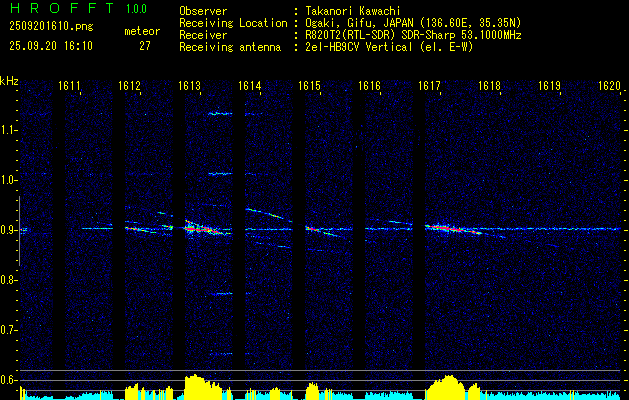Select the 0.9 frequency axis label

8,230
